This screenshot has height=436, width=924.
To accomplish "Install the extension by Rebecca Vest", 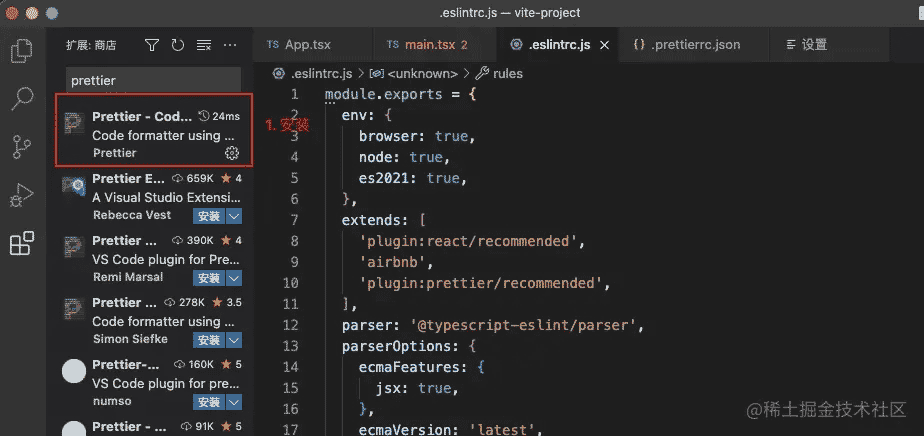I will pos(209,216).
